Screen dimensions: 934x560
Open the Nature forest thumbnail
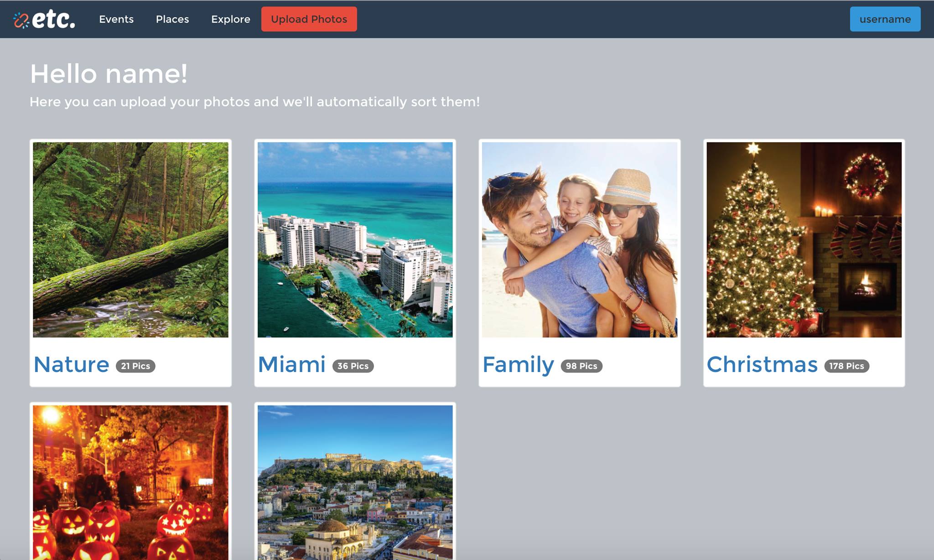pyautogui.click(x=130, y=240)
